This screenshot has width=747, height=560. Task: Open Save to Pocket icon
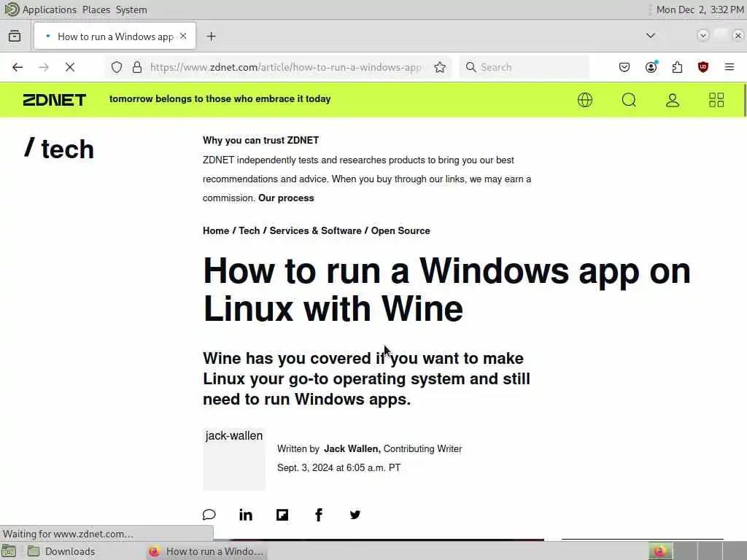[624, 67]
